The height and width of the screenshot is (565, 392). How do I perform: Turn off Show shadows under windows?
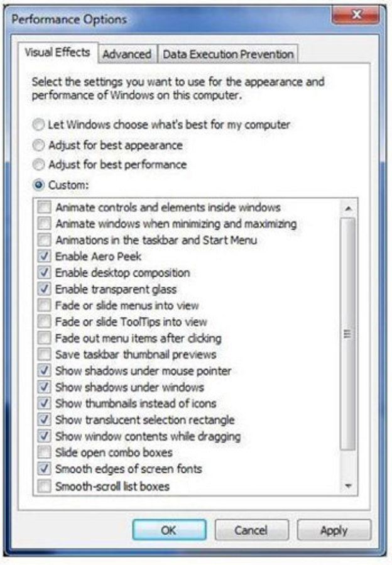click(45, 387)
